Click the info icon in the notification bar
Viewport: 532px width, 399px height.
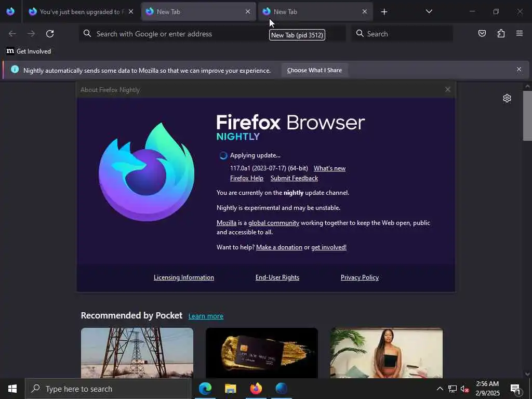[x=15, y=69]
